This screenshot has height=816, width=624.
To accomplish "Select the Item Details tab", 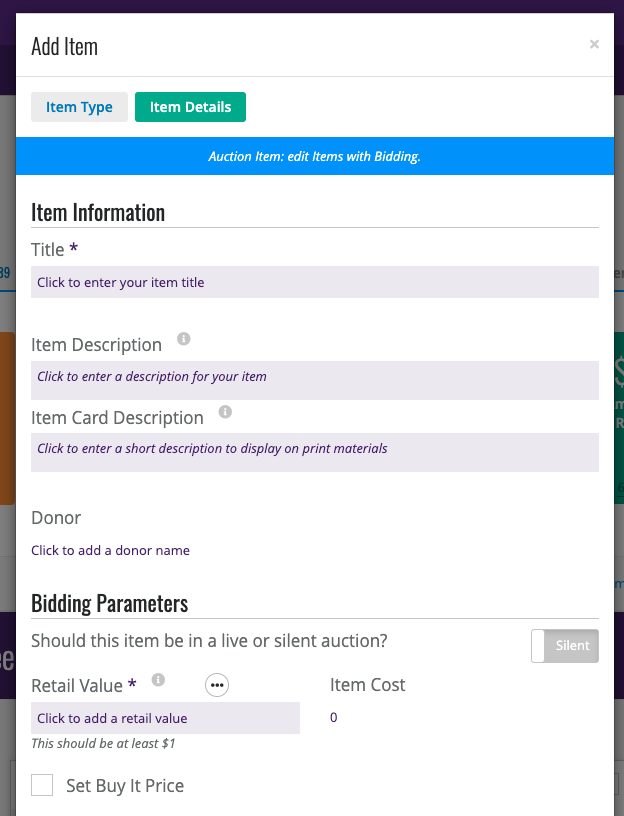I will (x=190, y=107).
